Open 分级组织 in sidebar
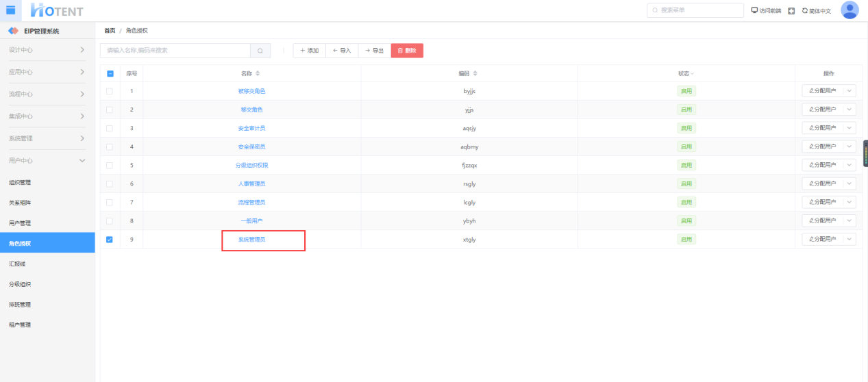 click(x=47, y=284)
